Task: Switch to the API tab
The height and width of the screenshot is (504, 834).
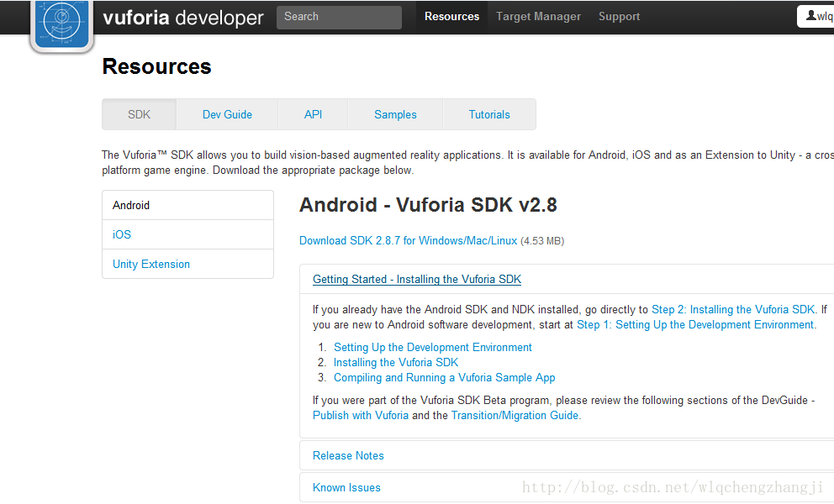Action: pyautogui.click(x=313, y=114)
